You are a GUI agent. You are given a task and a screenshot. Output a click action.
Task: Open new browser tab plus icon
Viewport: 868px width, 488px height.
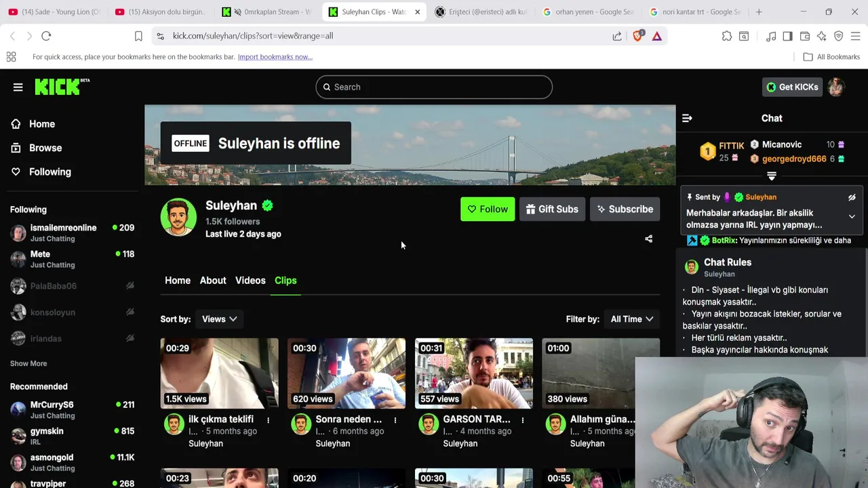point(759,12)
